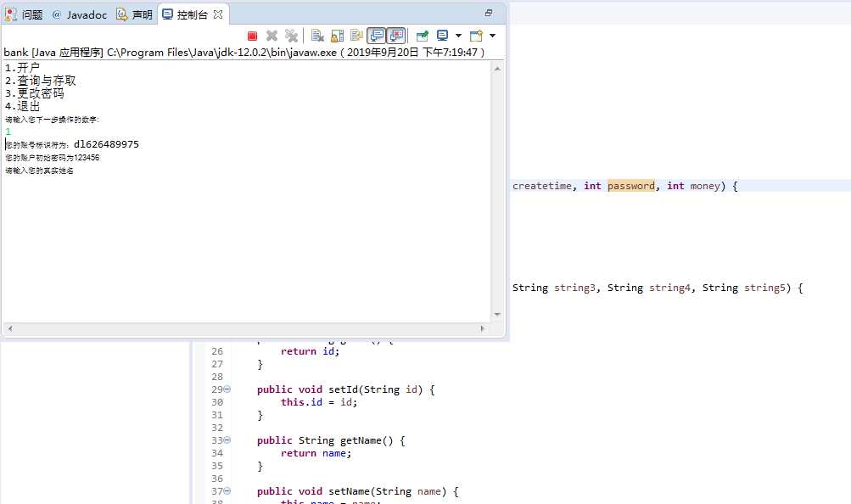
Task: Click the Display Selected Console icon
Action: coord(442,36)
